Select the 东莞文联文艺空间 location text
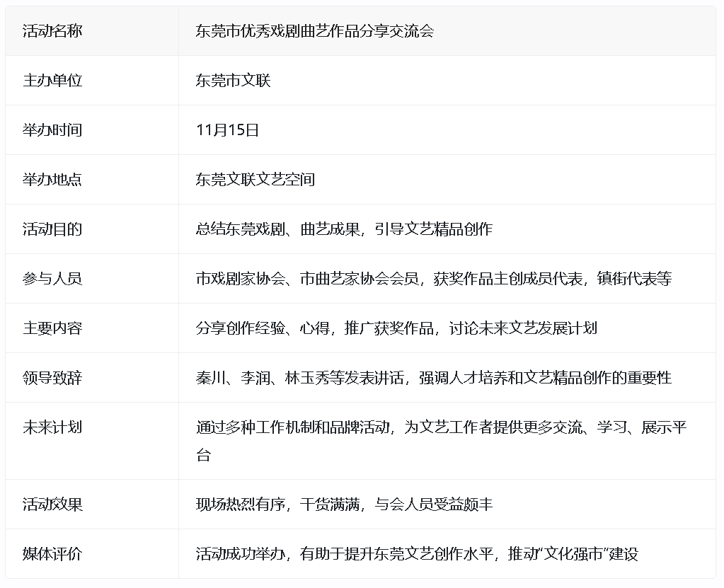This screenshot has width=724, height=588. 255,180
